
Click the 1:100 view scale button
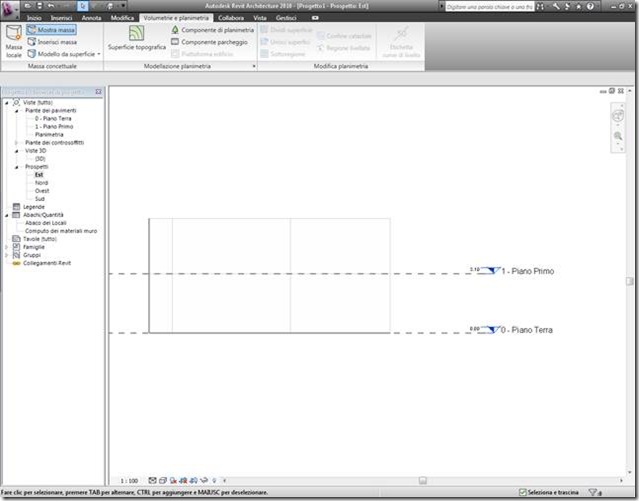click(129, 481)
